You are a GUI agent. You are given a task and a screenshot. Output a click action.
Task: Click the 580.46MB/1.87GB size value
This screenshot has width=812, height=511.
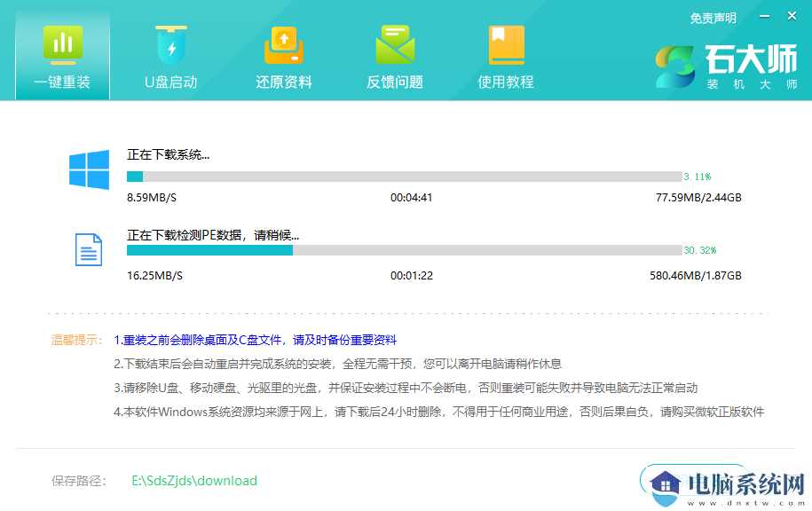point(696,275)
